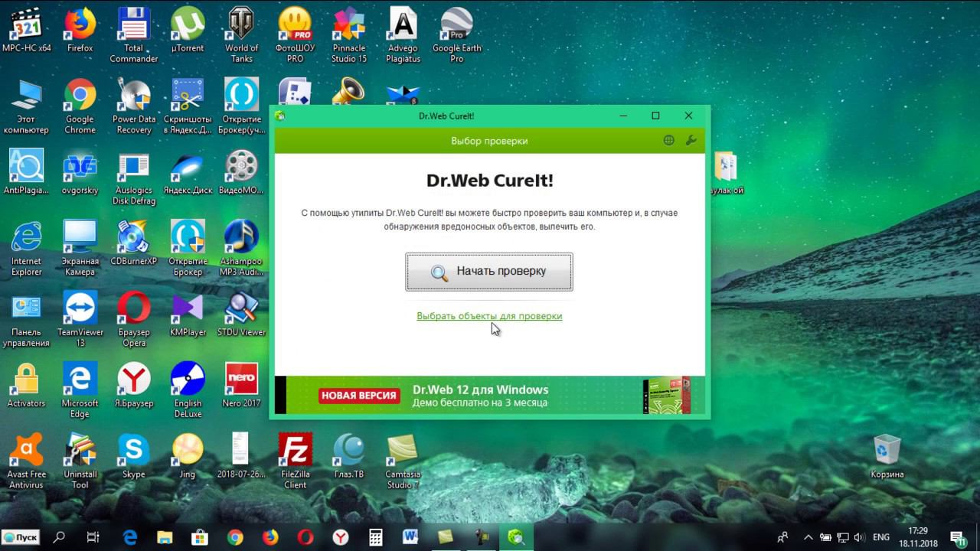Select Скриншоты в Яндекс.Диске icon

click(x=188, y=107)
